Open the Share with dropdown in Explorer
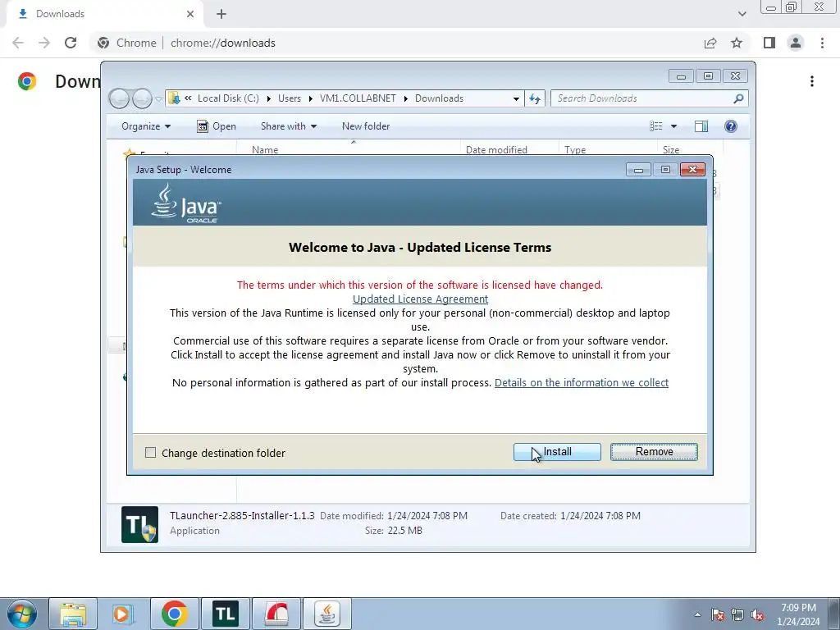 click(x=289, y=126)
